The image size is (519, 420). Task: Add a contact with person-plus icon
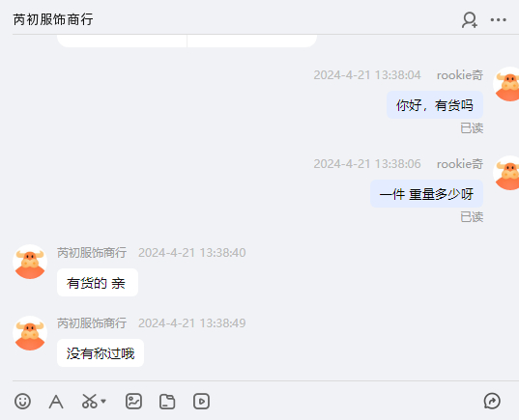pyautogui.click(x=470, y=20)
